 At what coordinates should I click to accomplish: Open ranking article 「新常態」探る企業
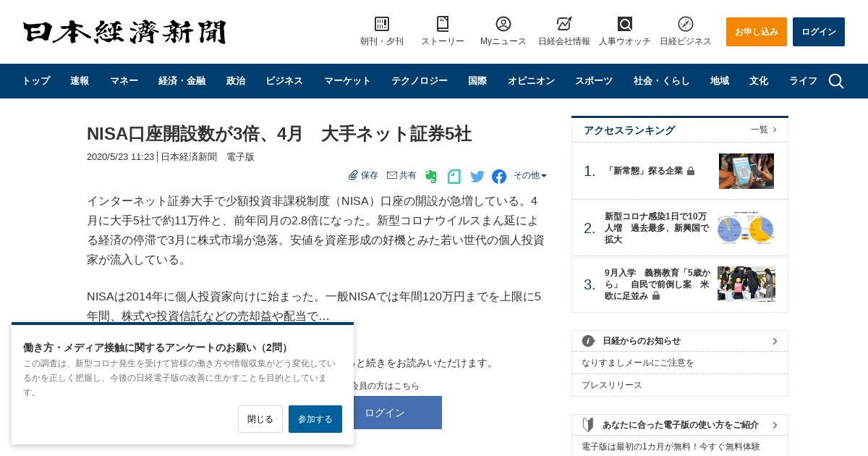coord(644,171)
